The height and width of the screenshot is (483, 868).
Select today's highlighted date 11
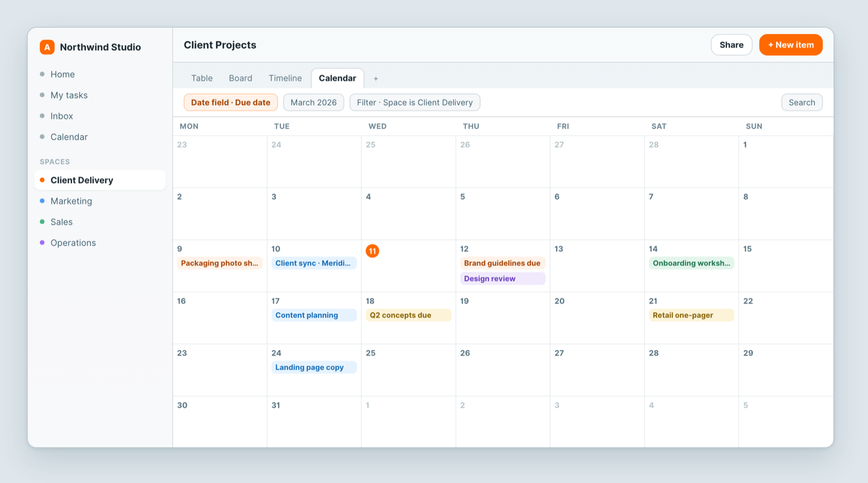pos(372,251)
